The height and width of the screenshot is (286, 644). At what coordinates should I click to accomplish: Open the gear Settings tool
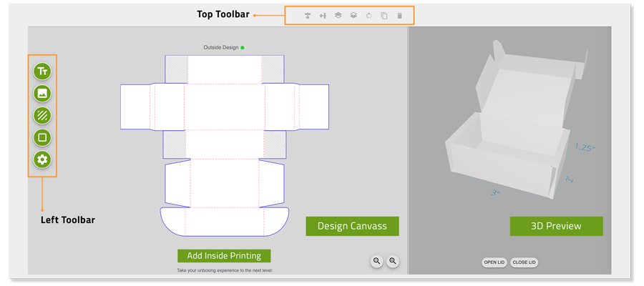tap(42, 159)
